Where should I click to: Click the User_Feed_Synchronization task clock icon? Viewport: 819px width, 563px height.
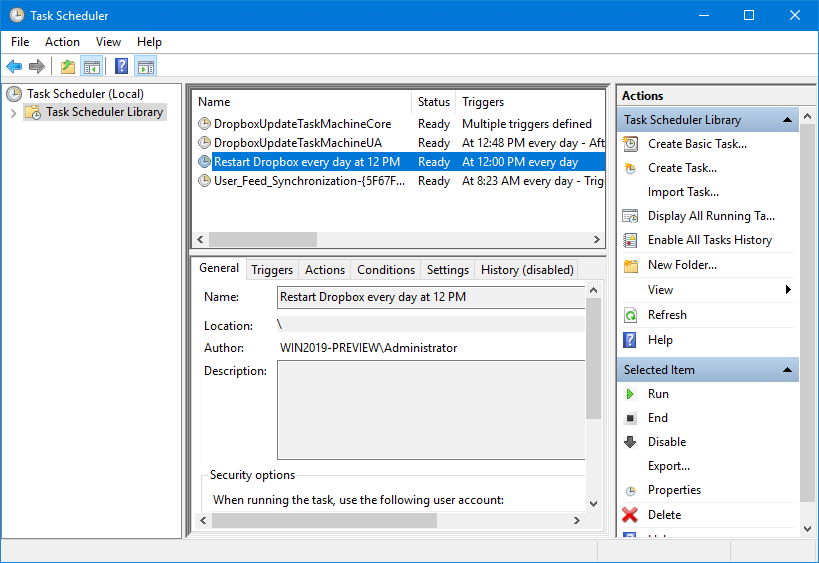click(204, 181)
